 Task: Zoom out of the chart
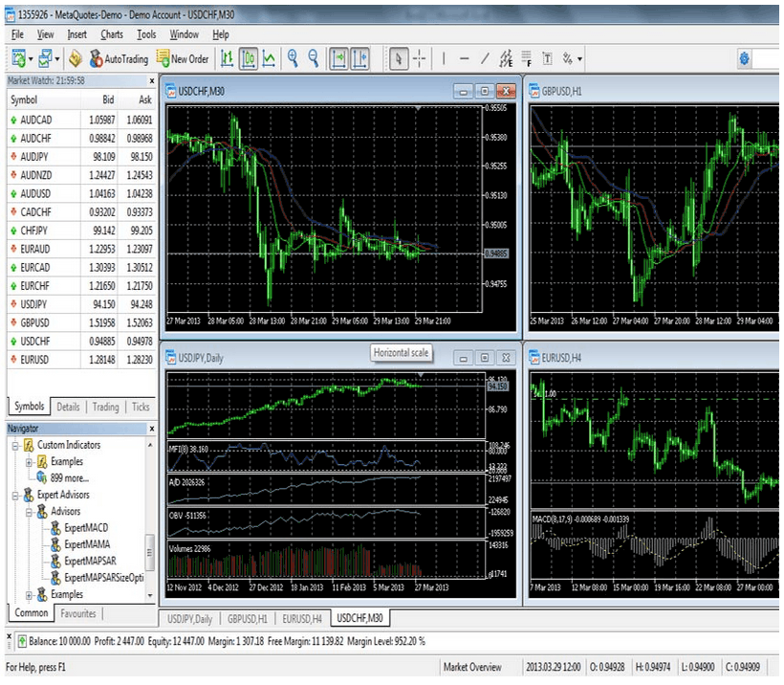pos(314,59)
